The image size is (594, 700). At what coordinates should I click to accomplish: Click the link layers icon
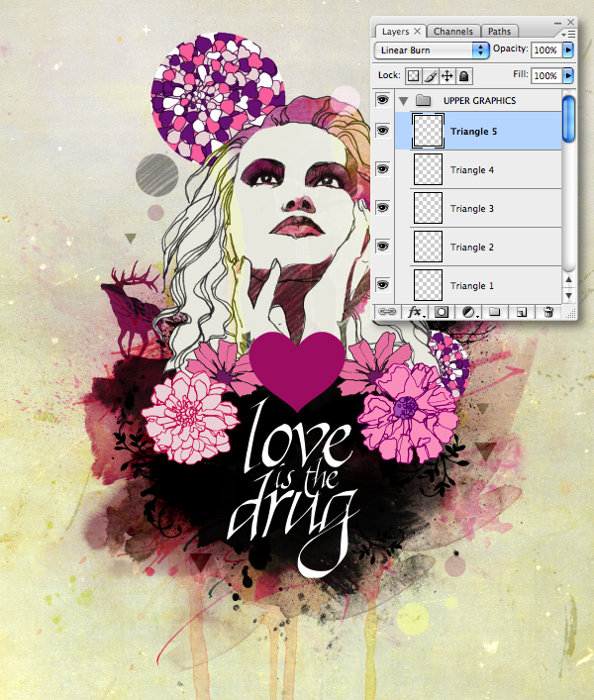coord(386,312)
